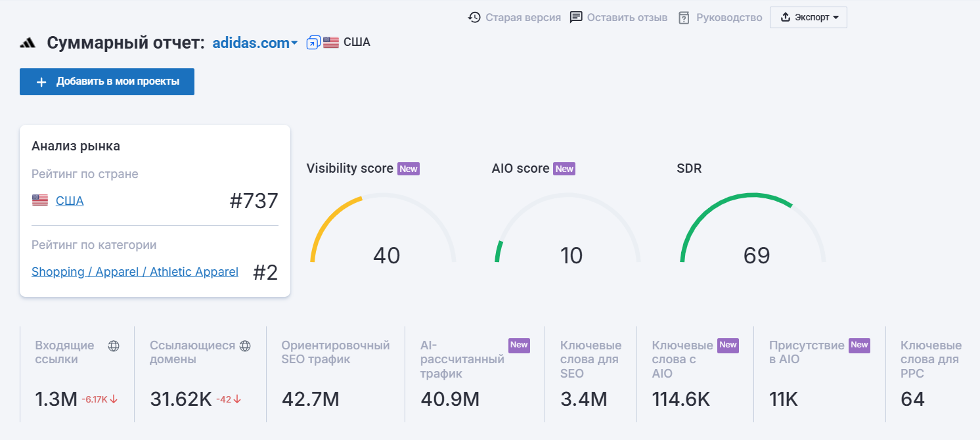Click the plus icon in the blue project button
Viewport: 980px width, 440px height.
41,81
